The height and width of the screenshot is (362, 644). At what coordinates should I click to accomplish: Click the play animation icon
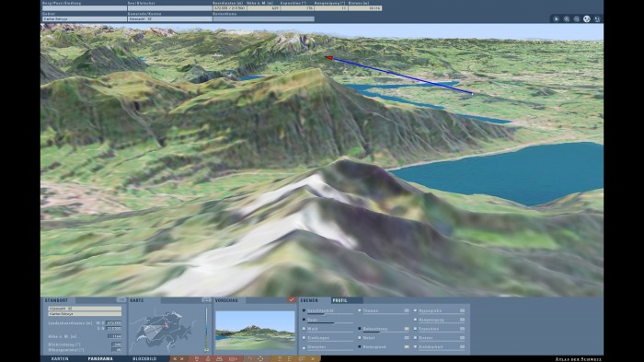(x=556, y=19)
